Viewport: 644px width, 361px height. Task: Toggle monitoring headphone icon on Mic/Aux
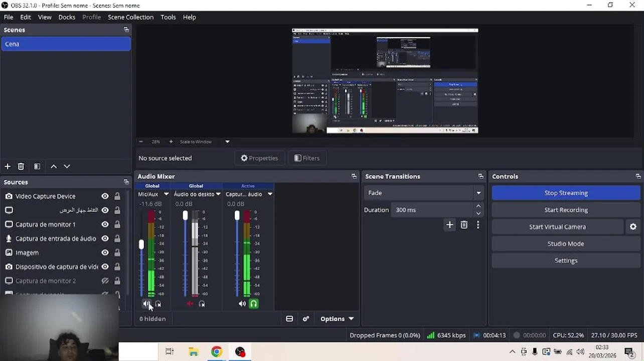coord(158,304)
